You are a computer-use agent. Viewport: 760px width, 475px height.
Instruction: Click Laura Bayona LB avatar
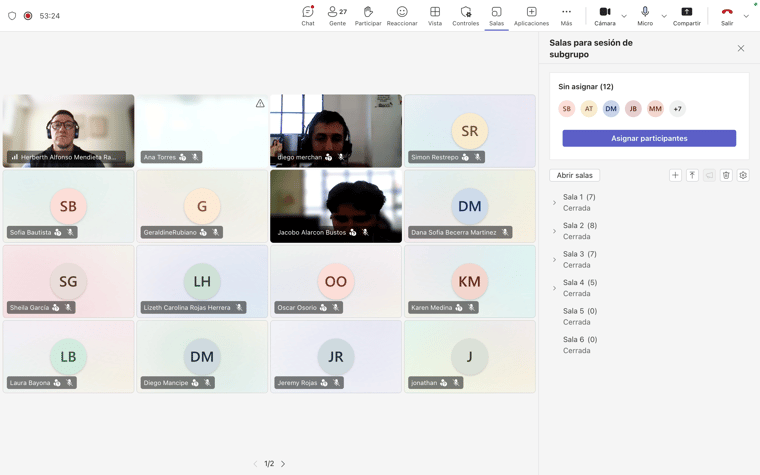68,356
